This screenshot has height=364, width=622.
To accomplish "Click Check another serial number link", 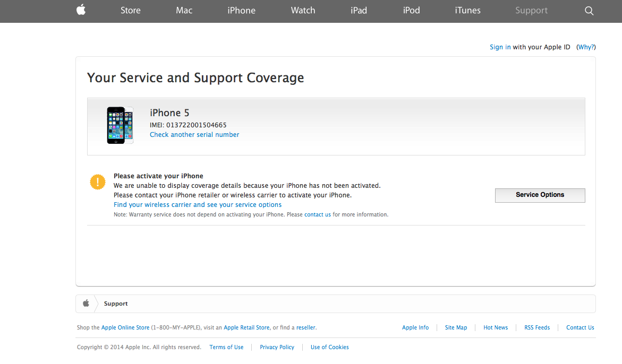I will [x=194, y=135].
